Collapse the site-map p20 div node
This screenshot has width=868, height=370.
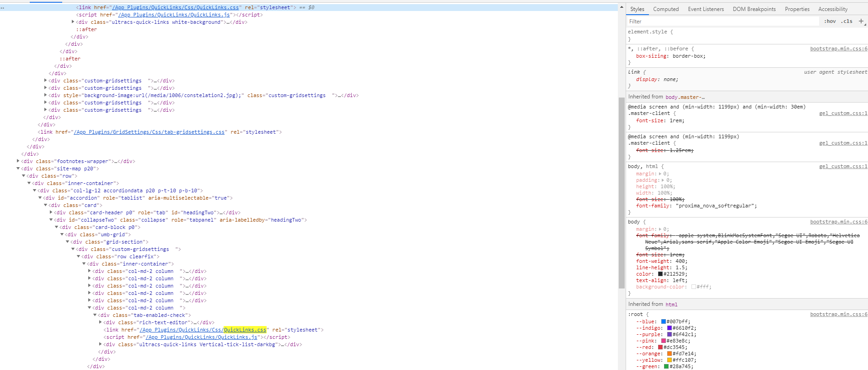[x=18, y=169]
